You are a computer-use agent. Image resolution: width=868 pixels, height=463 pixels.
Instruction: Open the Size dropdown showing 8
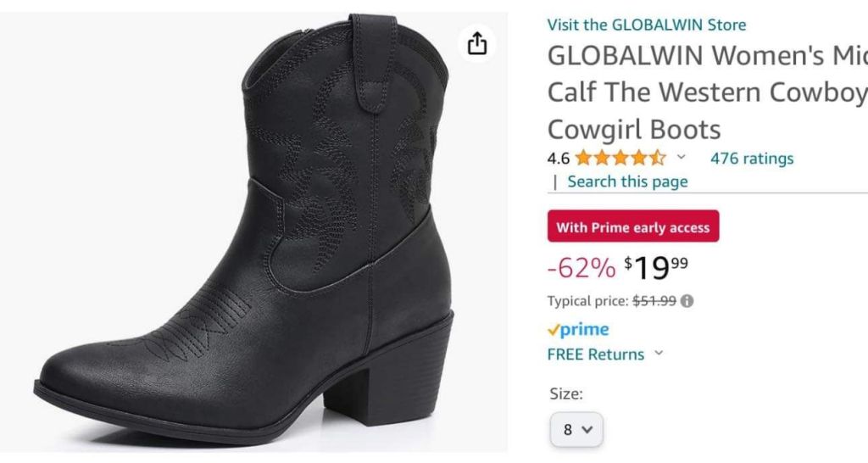(x=576, y=429)
